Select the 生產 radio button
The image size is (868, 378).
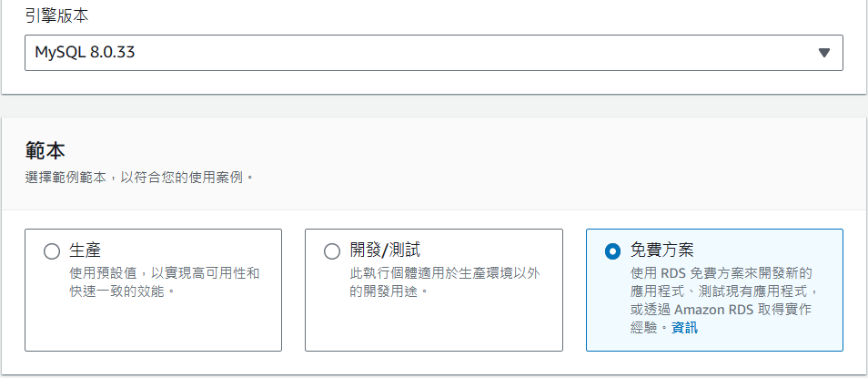pos(52,251)
